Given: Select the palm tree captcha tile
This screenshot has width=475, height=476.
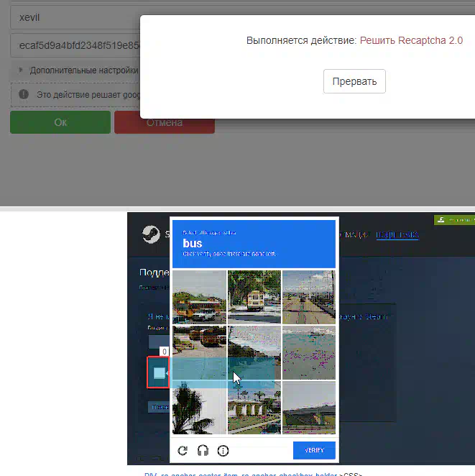Looking at the screenshot, I should pyautogui.click(x=199, y=408).
